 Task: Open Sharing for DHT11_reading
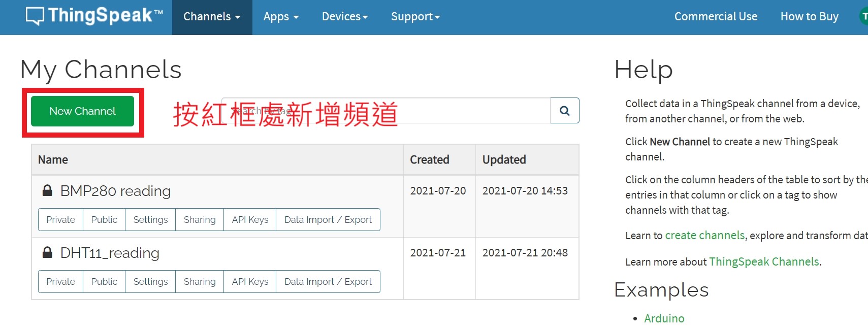point(200,282)
